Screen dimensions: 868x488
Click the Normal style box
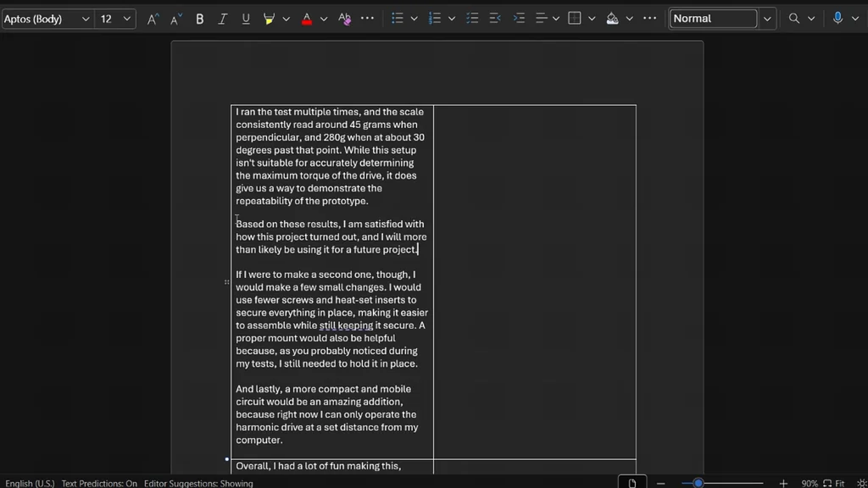[713, 19]
